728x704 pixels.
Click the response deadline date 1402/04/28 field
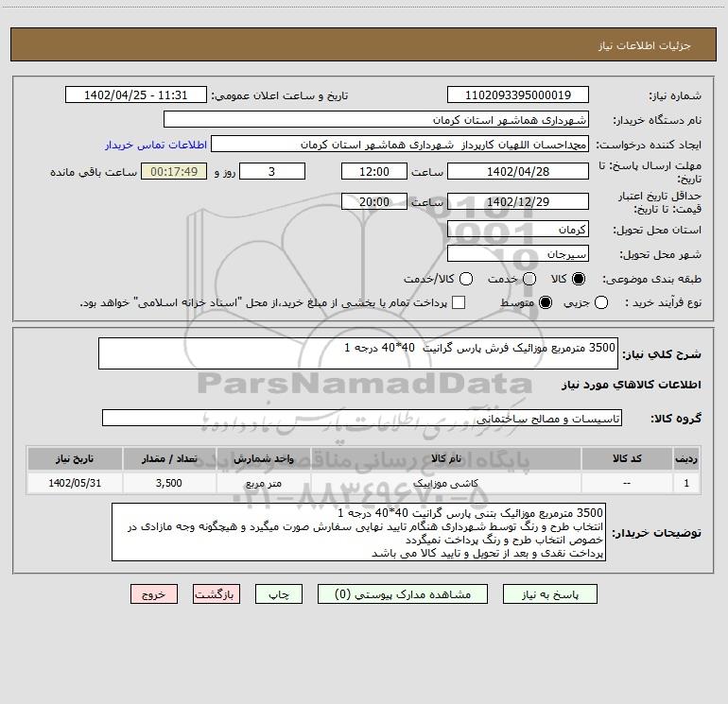tap(518, 172)
